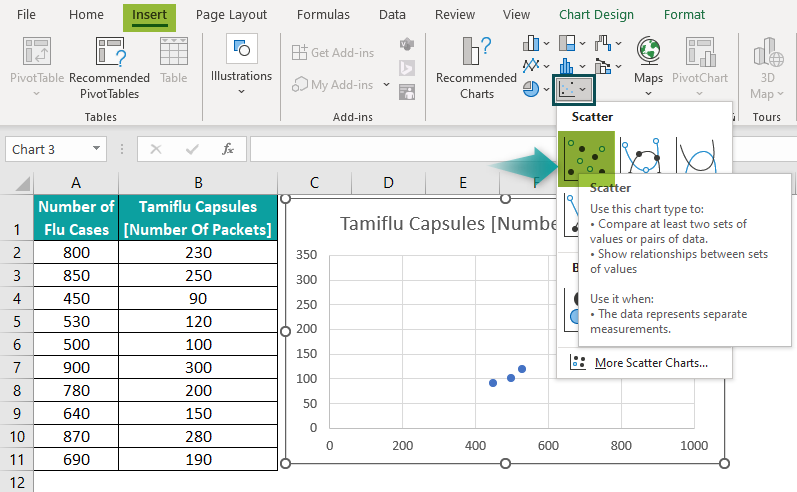
Task: Click the highest blue data point in chart
Action: (x=522, y=369)
